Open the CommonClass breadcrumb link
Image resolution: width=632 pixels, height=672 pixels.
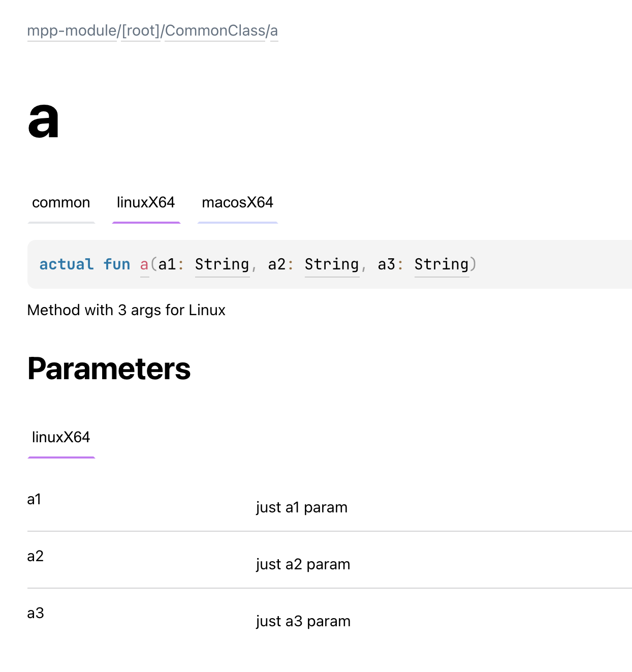pyautogui.click(x=215, y=31)
